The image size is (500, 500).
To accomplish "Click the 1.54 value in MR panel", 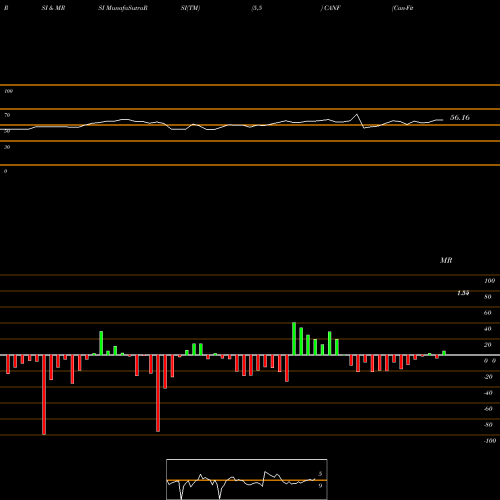I will (463, 293).
